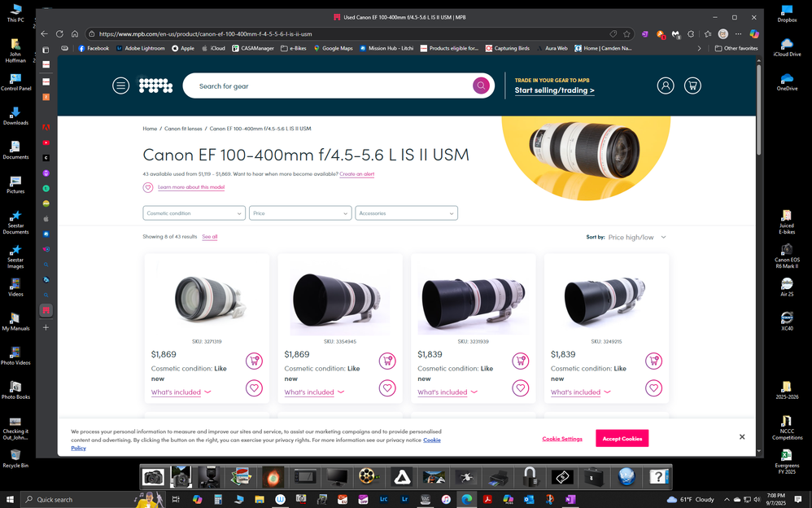Viewport: 812px width, 508px height.
Task: Click the MPB logo in header
Action: click(155, 85)
